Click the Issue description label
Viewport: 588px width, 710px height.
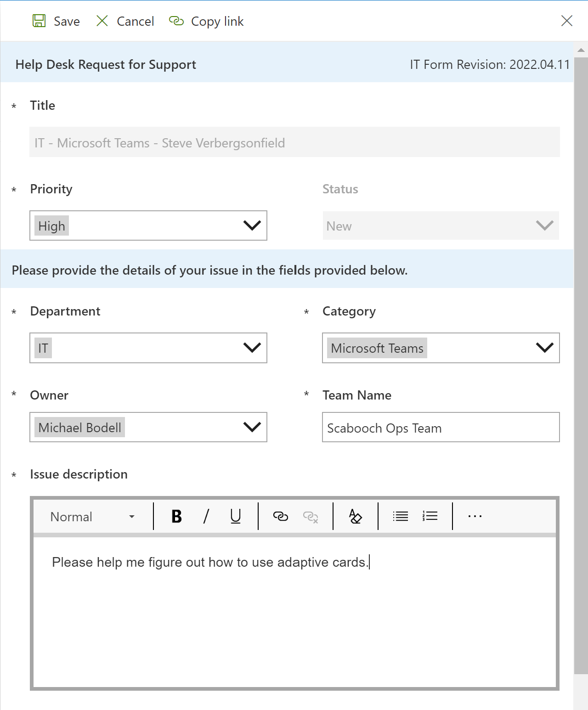pos(79,474)
